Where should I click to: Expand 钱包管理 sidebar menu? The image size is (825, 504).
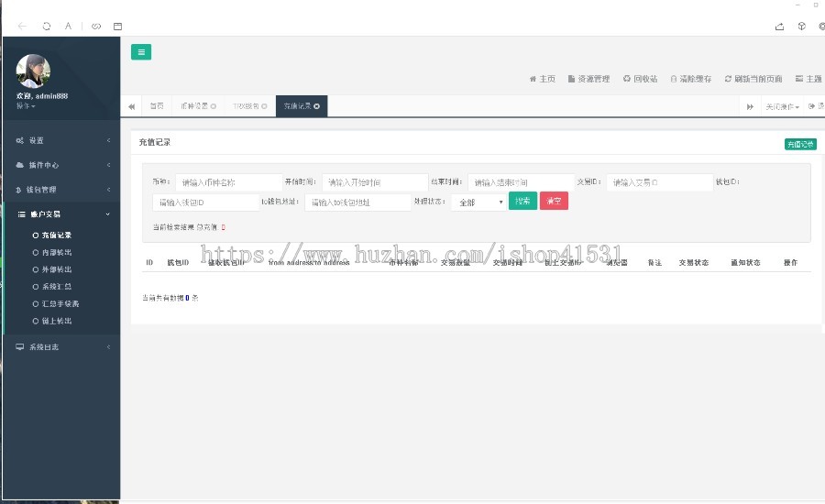[61, 190]
